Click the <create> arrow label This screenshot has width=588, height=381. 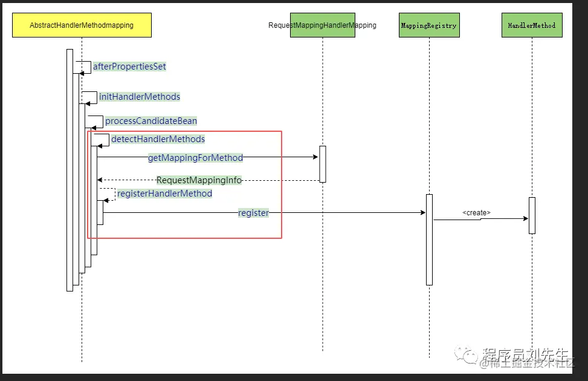pyautogui.click(x=476, y=212)
